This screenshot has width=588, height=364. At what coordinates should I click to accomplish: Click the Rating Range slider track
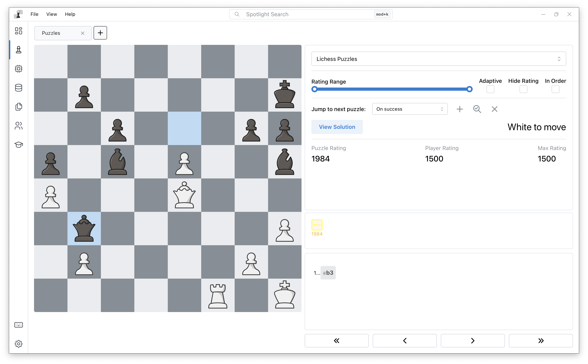click(x=392, y=89)
